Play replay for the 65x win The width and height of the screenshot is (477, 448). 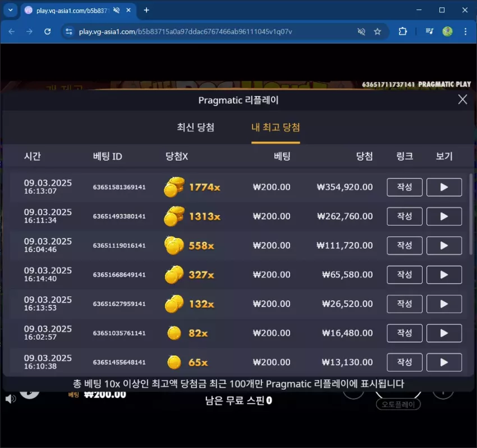point(444,362)
